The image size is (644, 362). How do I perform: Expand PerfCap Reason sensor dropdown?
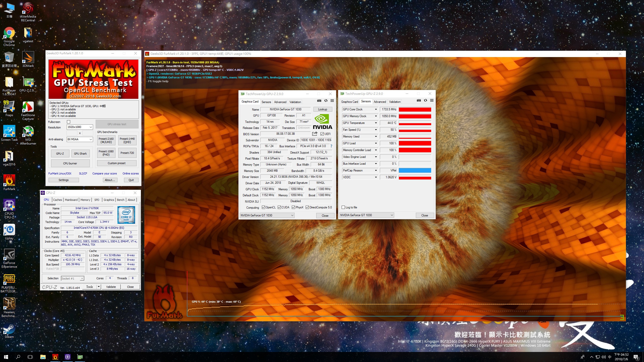point(376,170)
